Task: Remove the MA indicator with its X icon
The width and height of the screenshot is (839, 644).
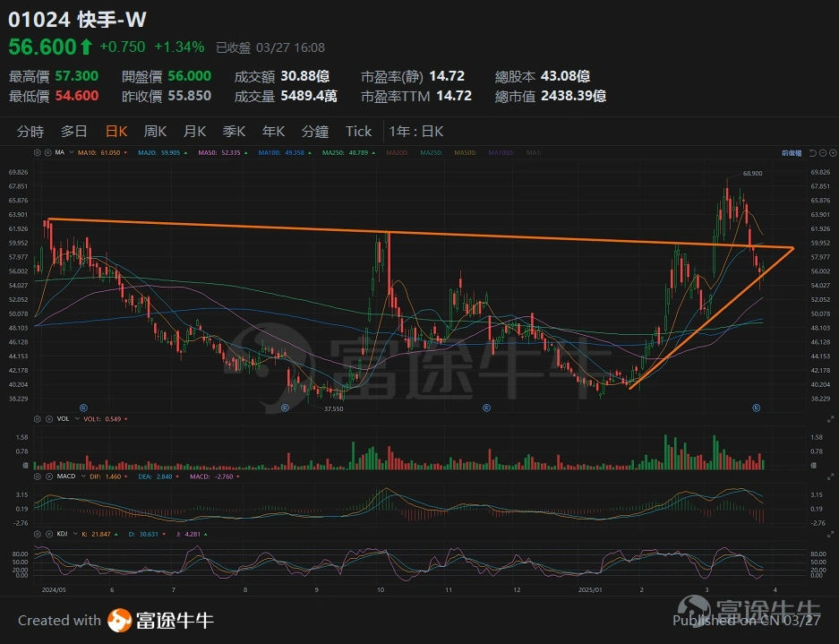Action: [47, 152]
